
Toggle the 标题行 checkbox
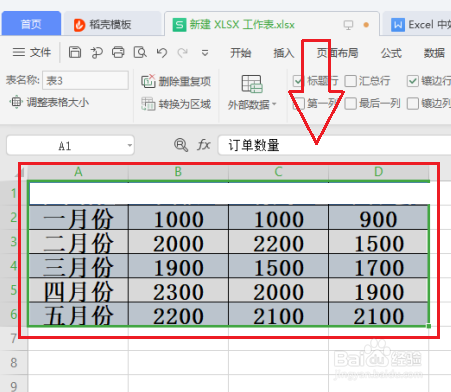coord(298,81)
